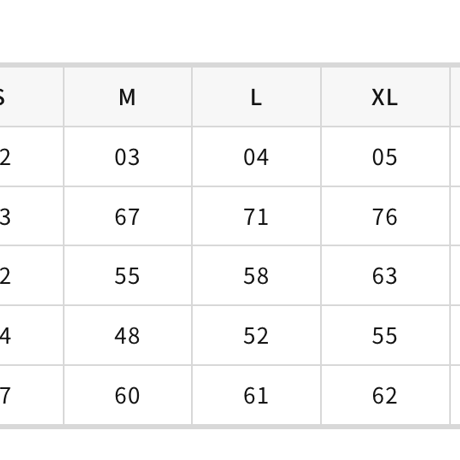Click the cell showing 62

pos(385,395)
